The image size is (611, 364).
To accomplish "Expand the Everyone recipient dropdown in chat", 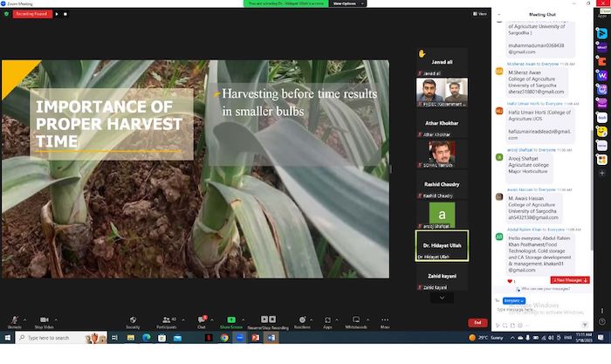I will tap(512, 300).
